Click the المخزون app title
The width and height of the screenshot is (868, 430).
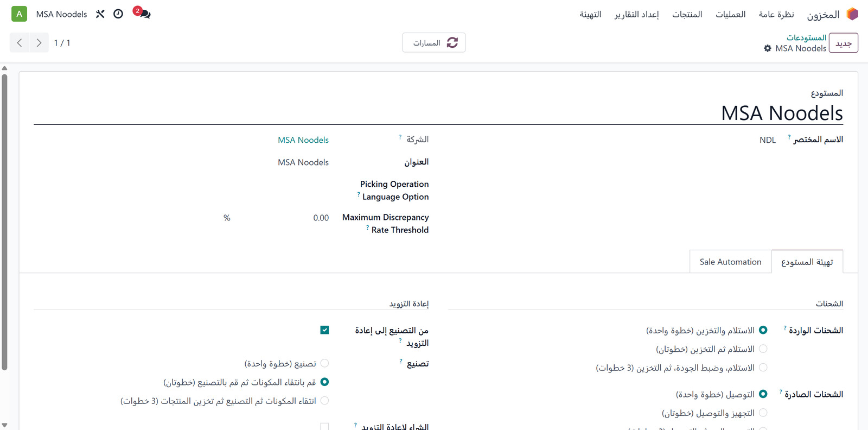coord(823,15)
